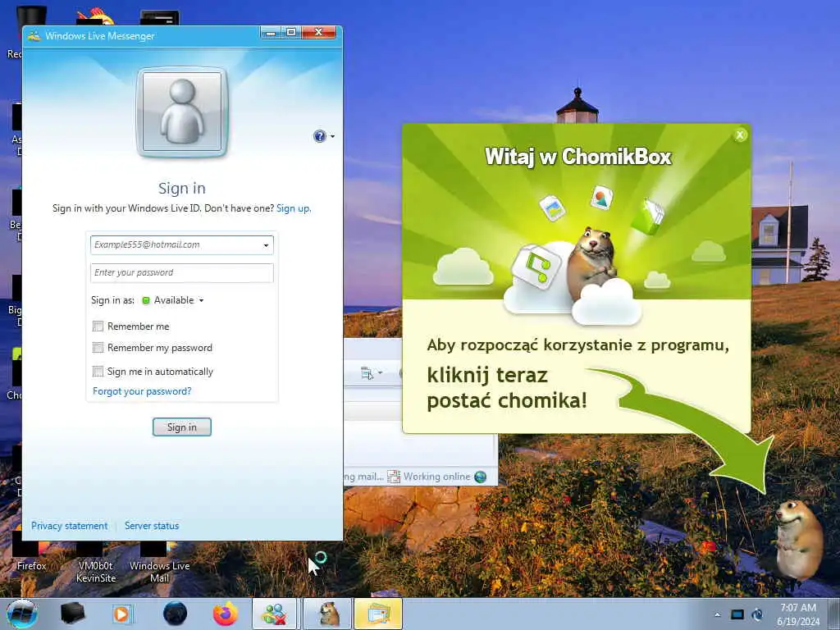The width and height of the screenshot is (840, 630).
Task: Switch to ChomikBox hamster taskbar button
Action: coord(328,614)
